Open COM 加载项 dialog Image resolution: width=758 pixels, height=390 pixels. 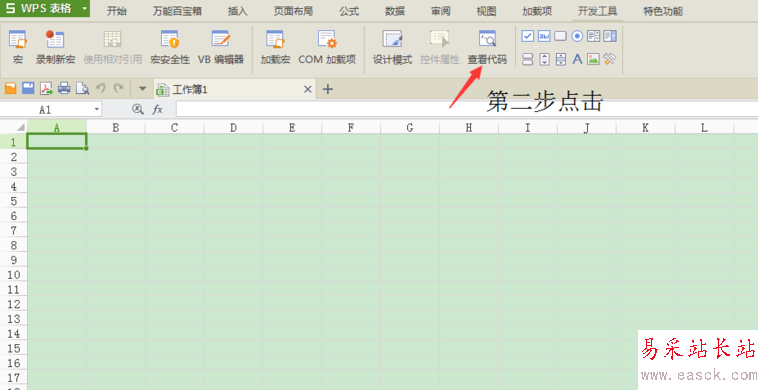[327, 47]
